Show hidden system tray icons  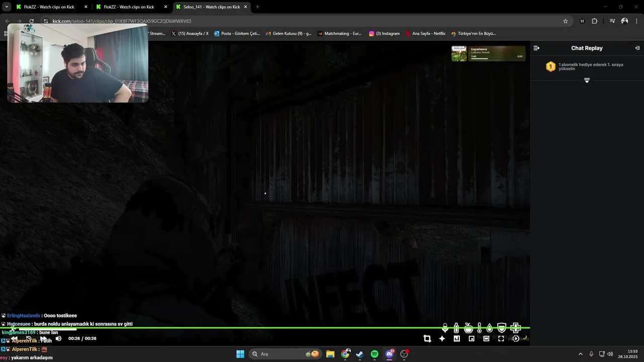pyautogui.click(x=580, y=354)
